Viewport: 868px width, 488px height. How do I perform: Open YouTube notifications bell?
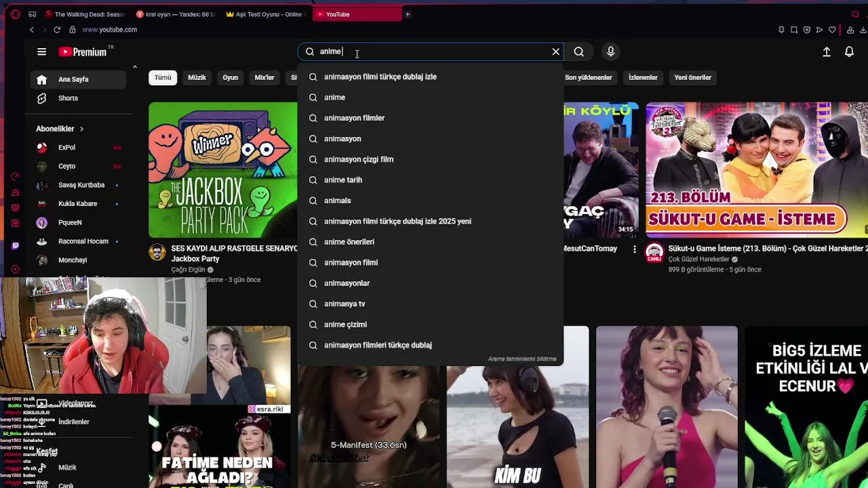(849, 52)
